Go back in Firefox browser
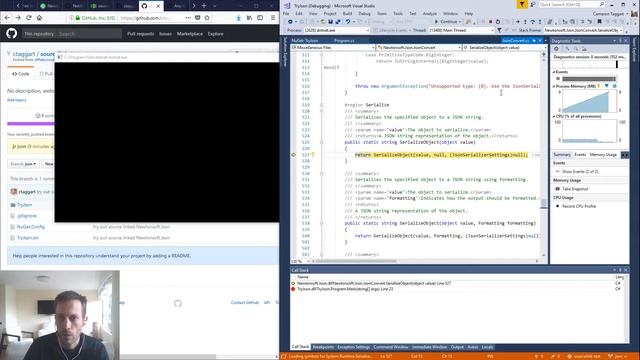 point(7,18)
